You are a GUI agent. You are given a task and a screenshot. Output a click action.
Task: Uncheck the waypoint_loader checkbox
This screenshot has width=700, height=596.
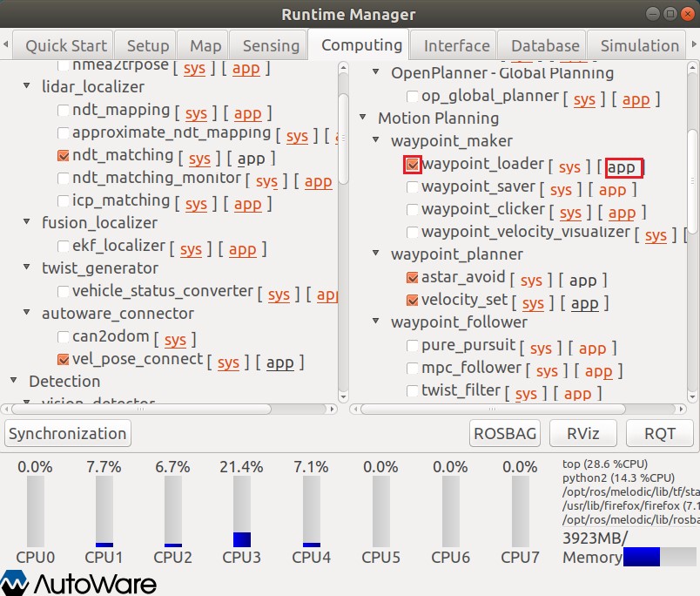(413, 165)
